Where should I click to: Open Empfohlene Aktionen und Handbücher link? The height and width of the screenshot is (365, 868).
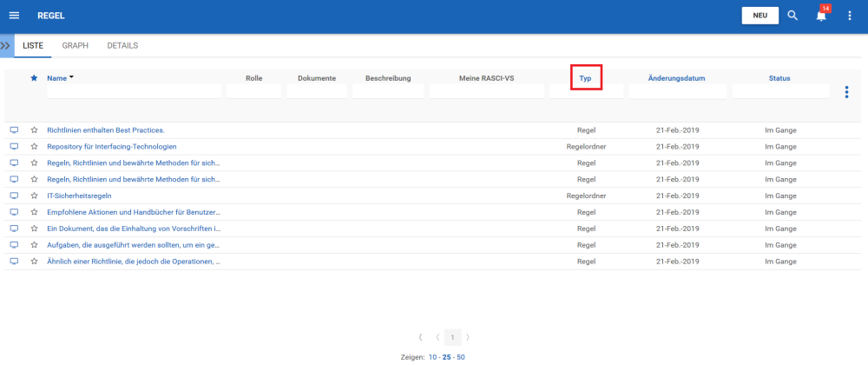click(x=134, y=211)
